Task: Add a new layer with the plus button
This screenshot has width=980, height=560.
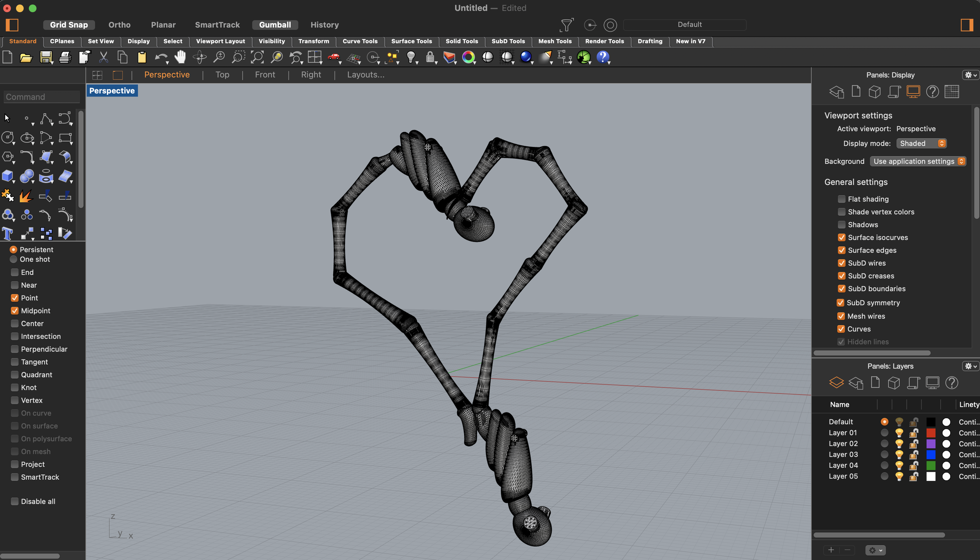Action: click(831, 550)
